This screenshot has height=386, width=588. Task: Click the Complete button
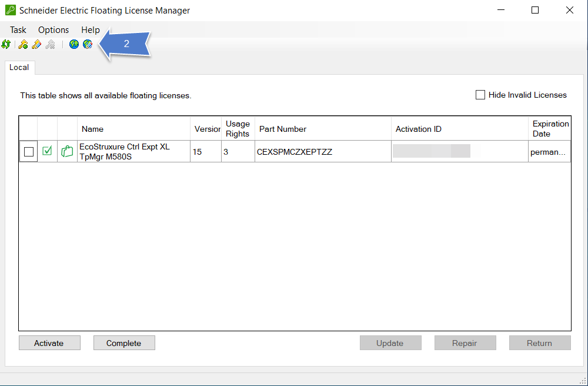pos(124,343)
